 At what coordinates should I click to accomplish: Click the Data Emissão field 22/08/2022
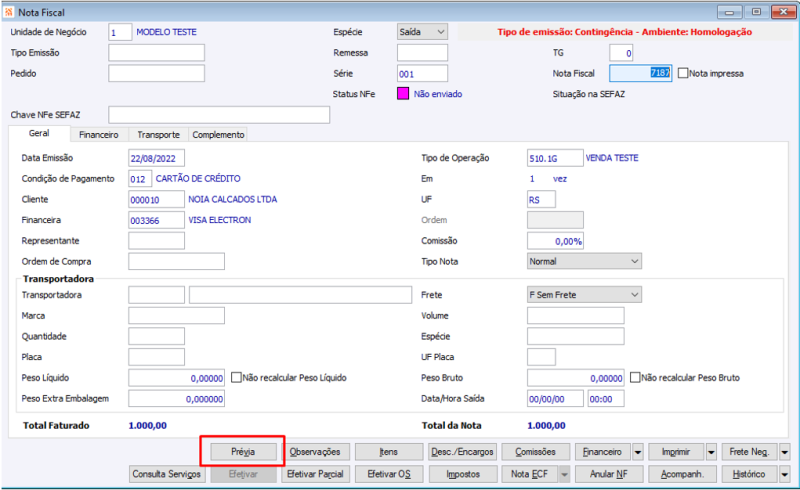tap(156, 158)
